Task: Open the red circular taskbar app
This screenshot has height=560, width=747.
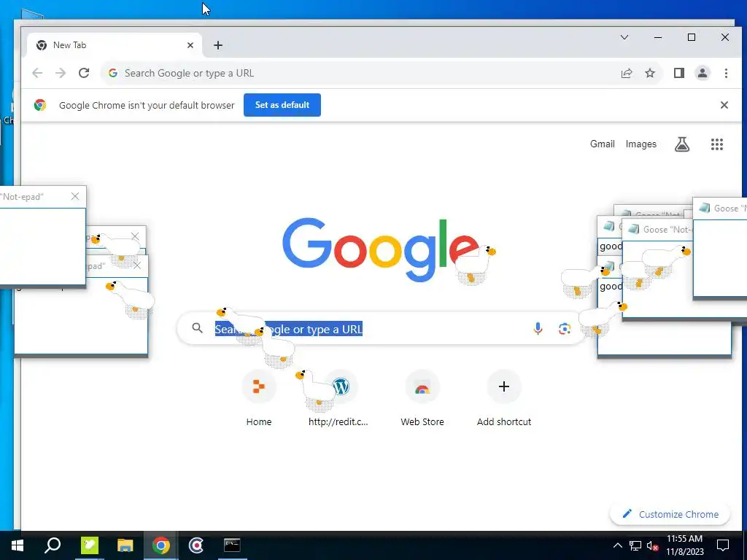Action: point(196,545)
